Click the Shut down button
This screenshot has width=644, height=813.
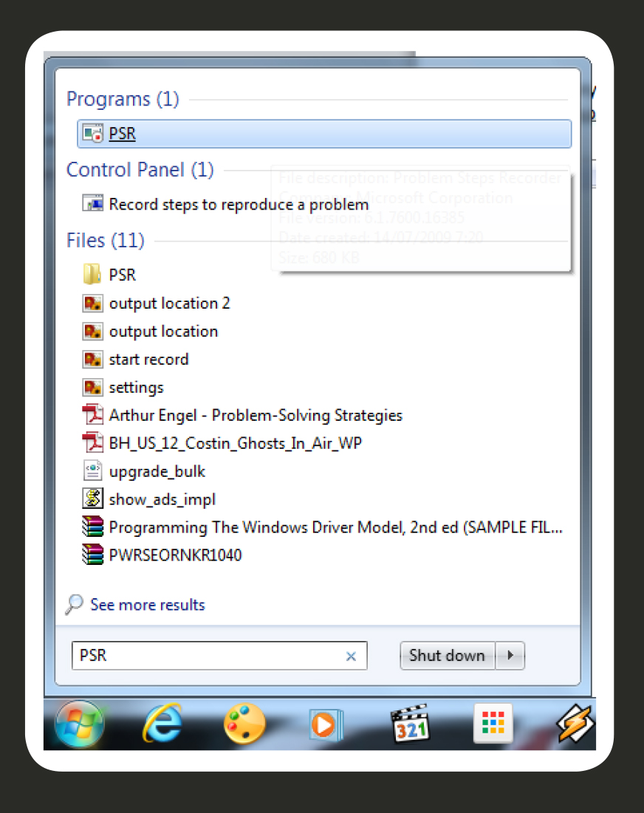447,656
